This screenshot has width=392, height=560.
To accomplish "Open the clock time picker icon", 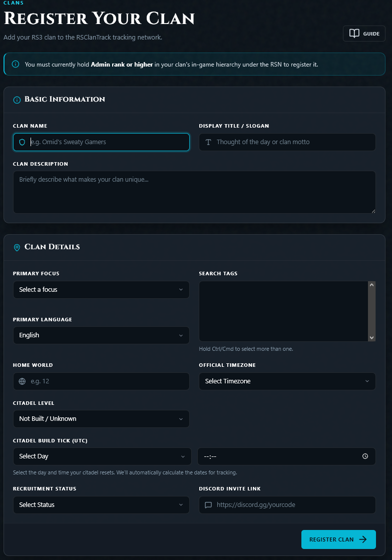I will (x=365, y=456).
